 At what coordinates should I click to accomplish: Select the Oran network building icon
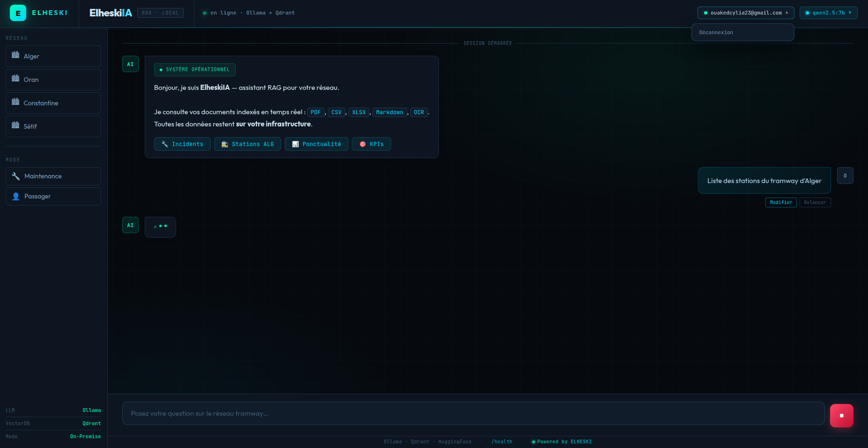point(15,79)
